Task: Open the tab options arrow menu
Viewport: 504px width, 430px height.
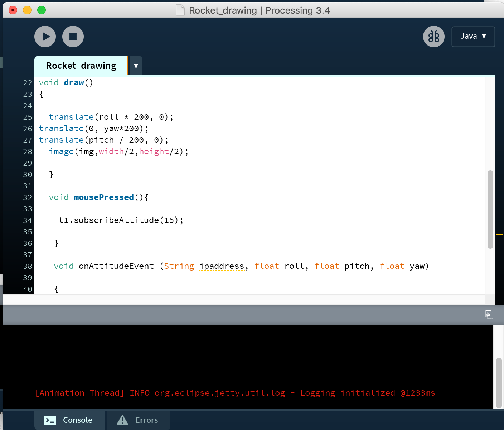Action: (x=136, y=66)
